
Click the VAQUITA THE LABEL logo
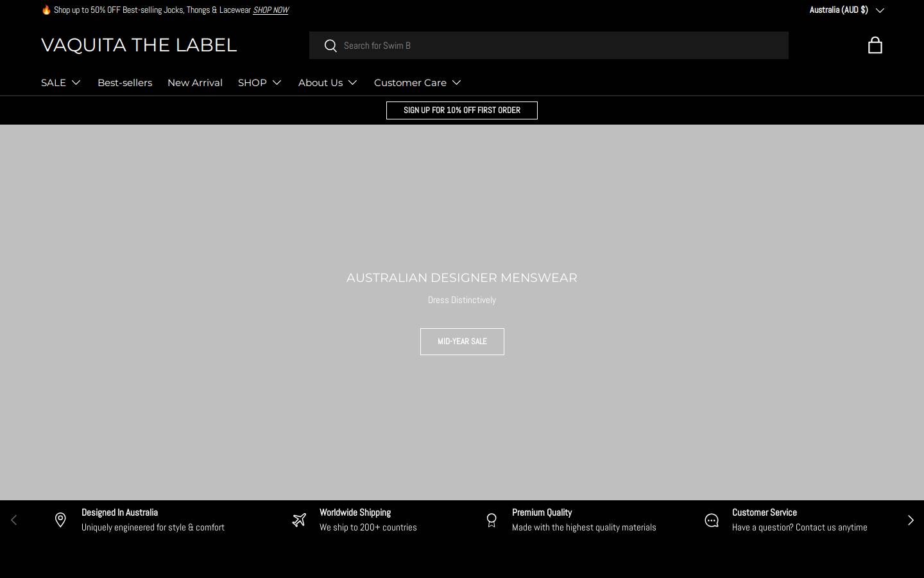pos(139,45)
